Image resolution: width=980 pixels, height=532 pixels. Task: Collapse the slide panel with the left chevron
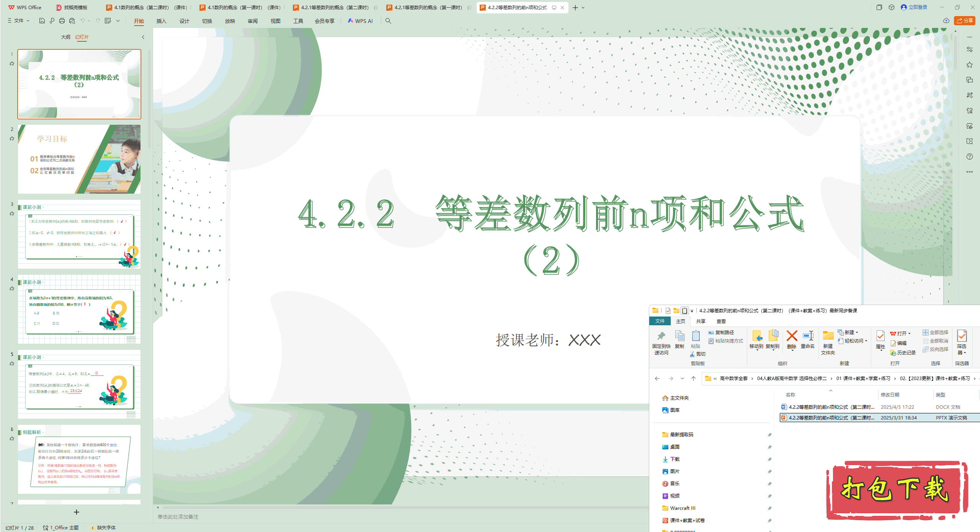pyautogui.click(x=143, y=37)
